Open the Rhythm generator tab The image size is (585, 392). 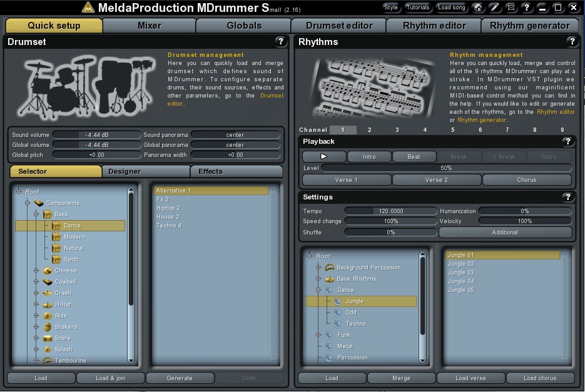click(530, 26)
